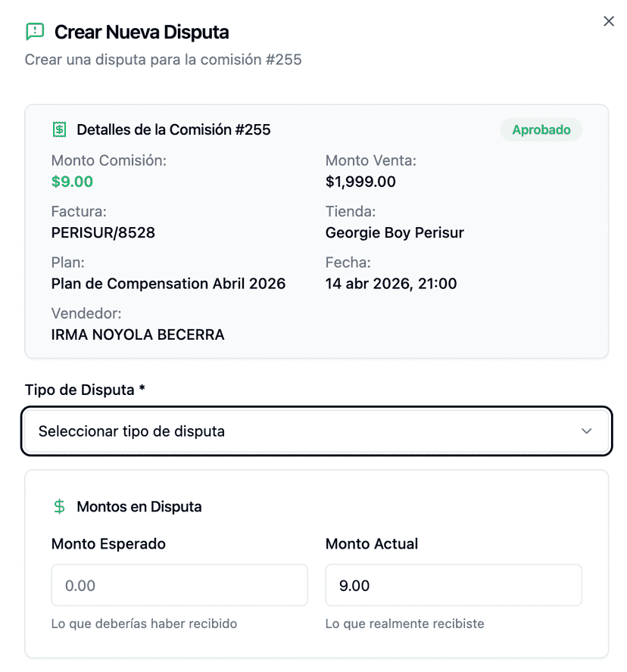The height and width of the screenshot is (672, 627).
Task: Click the commission receipt icon
Action: 59,129
